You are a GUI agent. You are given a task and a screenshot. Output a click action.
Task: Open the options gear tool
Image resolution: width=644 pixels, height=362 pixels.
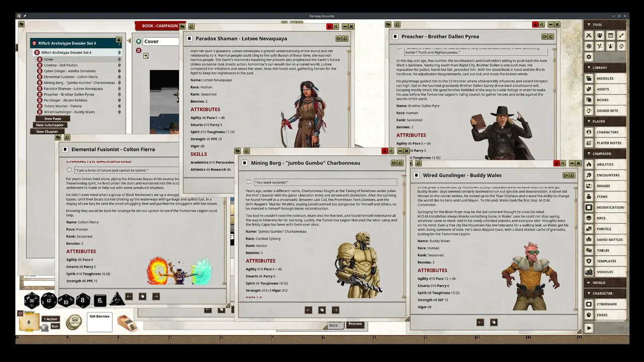[x=589, y=57]
